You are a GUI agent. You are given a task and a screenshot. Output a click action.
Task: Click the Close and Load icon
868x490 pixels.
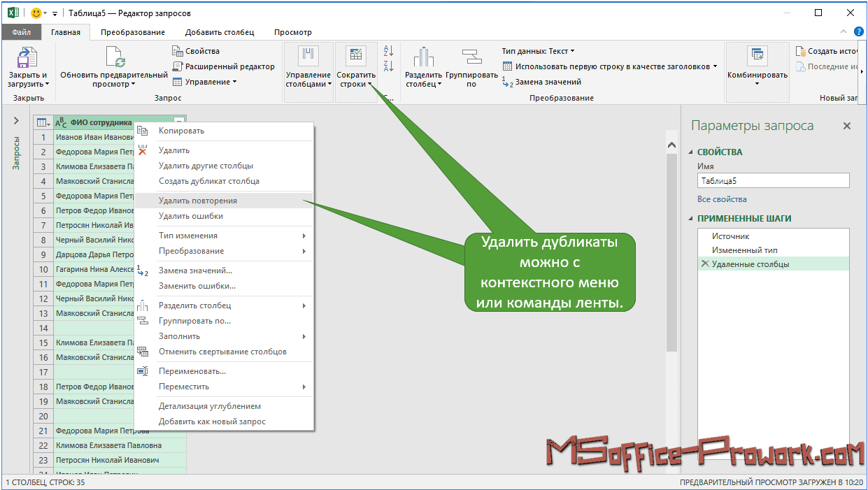click(x=27, y=57)
